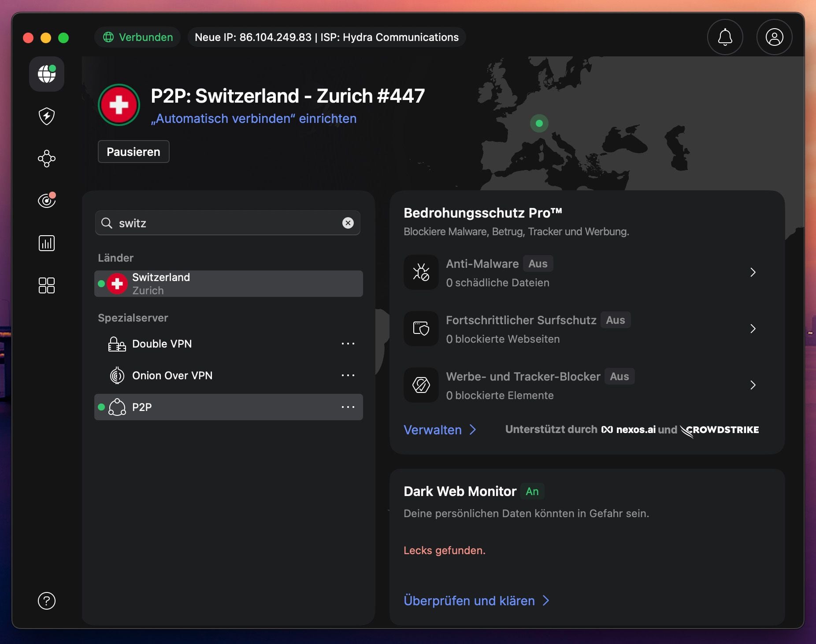Open the Meshnet section in sidebar

46,159
